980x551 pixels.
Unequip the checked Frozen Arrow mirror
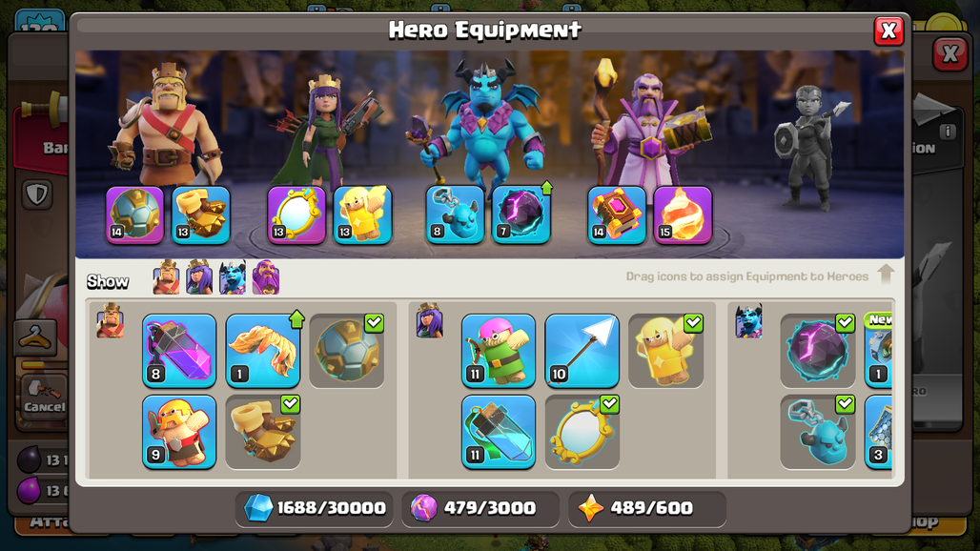pos(582,432)
